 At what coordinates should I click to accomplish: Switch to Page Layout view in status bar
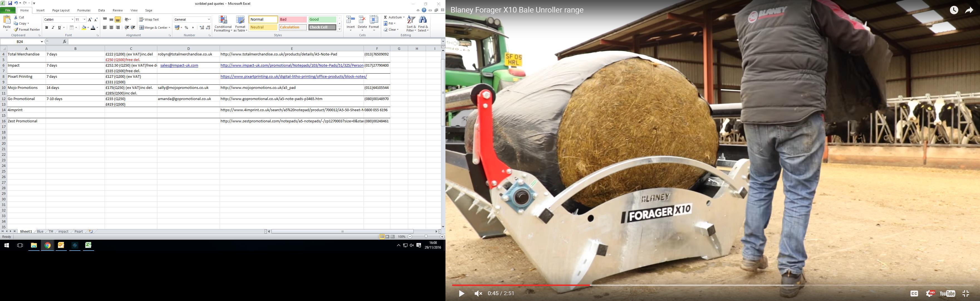387,237
